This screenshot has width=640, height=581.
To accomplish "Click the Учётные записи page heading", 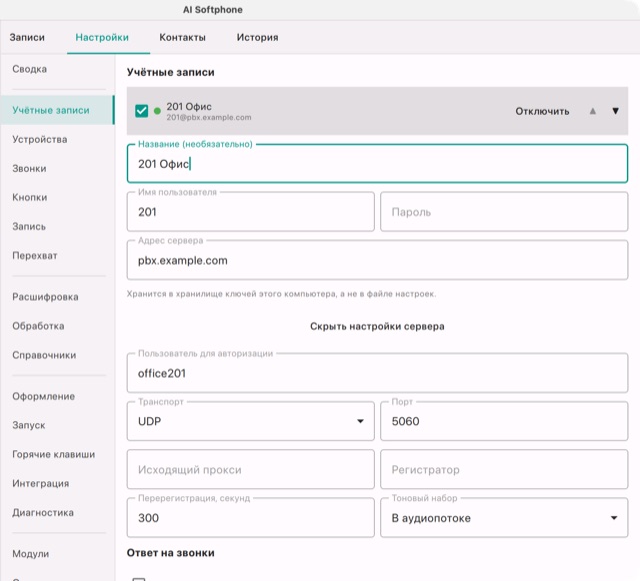I will pos(171,72).
